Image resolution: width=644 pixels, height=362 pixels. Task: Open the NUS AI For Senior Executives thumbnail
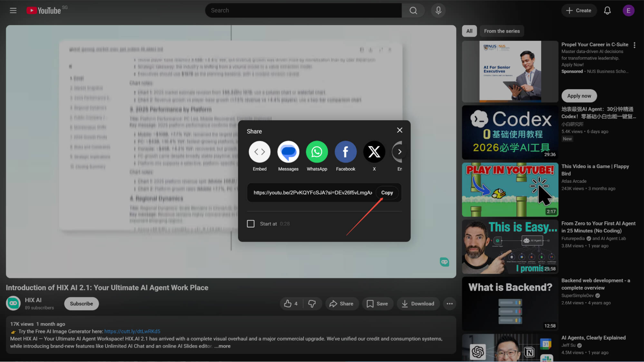coord(510,71)
